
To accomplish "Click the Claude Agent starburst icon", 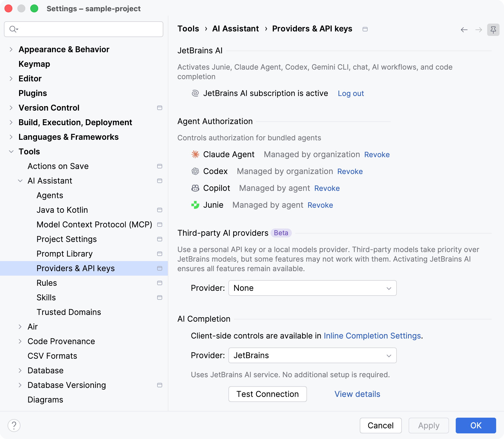I will click(x=195, y=154).
